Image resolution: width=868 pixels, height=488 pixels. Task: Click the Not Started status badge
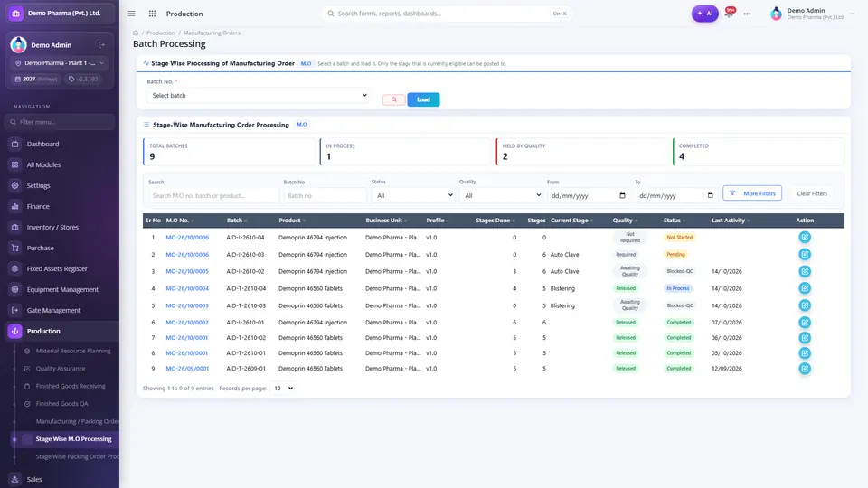coord(679,238)
